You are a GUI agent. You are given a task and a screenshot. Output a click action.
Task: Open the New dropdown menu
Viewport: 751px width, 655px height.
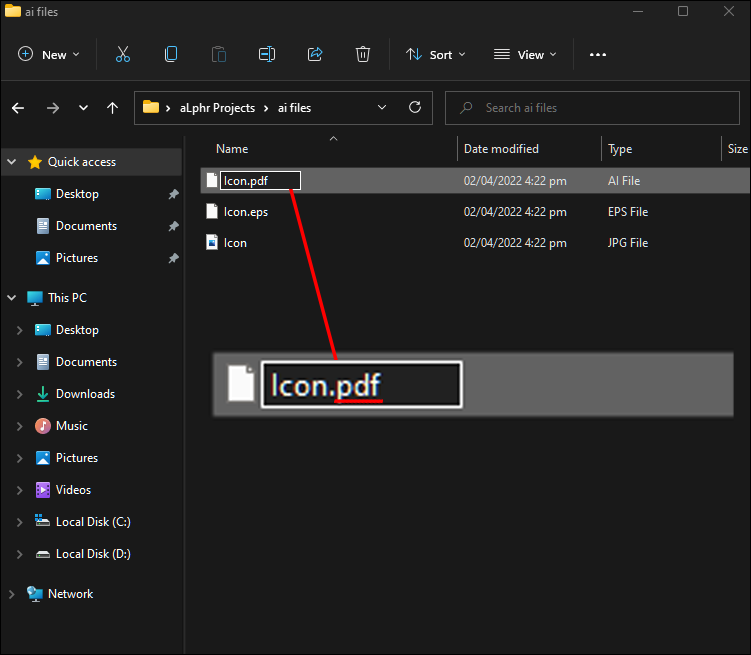click(48, 55)
